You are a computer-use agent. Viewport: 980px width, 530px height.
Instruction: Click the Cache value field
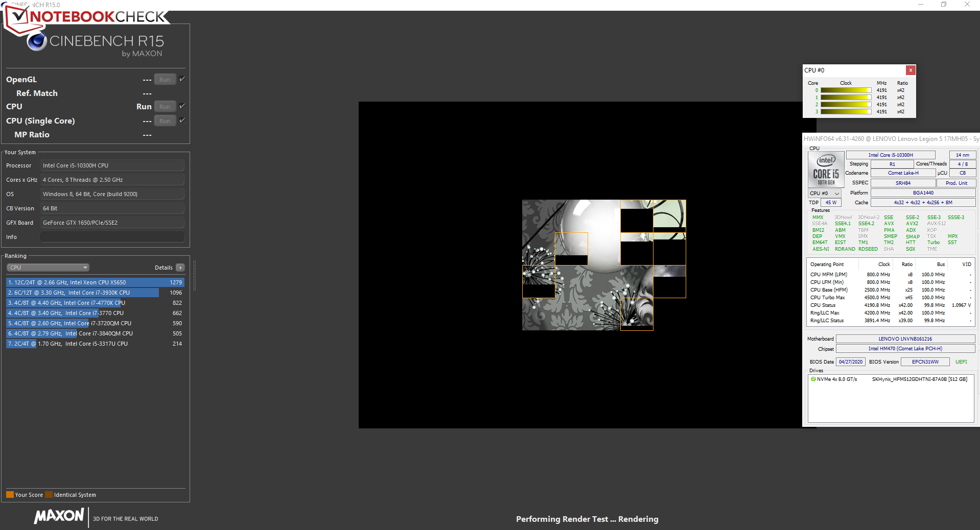click(923, 203)
